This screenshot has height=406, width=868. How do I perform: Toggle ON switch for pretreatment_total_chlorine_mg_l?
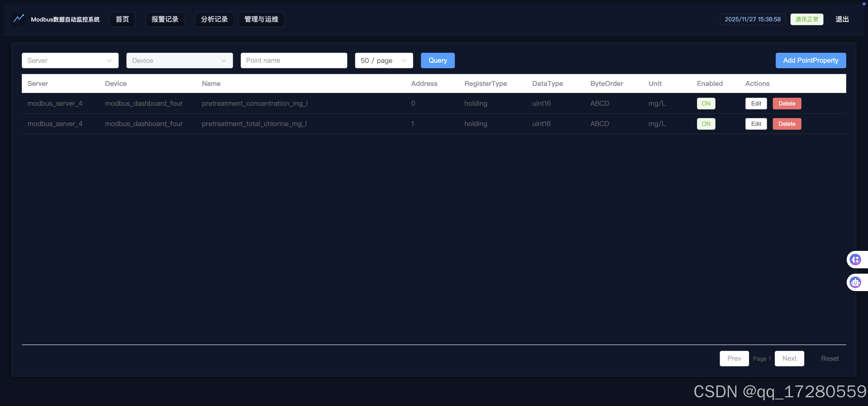706,124
